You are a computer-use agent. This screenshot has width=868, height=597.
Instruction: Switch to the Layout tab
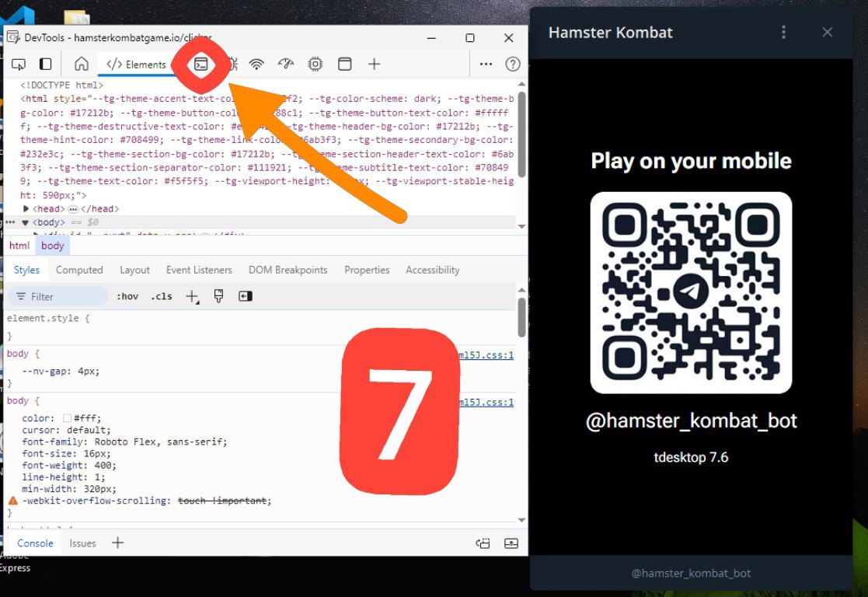(x=134, y=270)
